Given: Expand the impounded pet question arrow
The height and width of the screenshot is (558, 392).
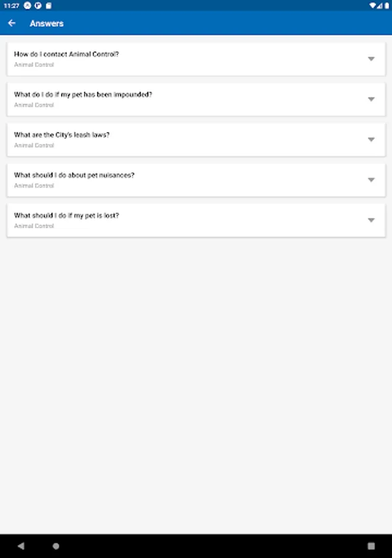Looking at the screenshot, I should 371,99.
